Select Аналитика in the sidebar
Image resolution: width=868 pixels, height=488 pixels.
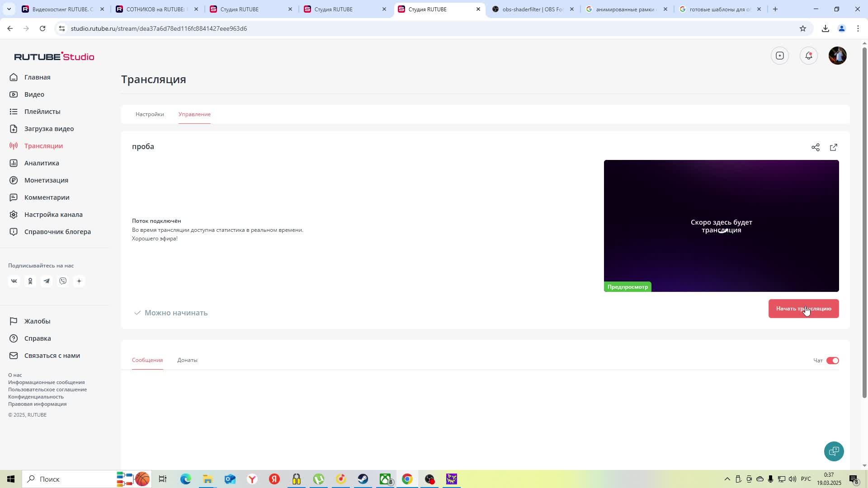coord(42,163)
